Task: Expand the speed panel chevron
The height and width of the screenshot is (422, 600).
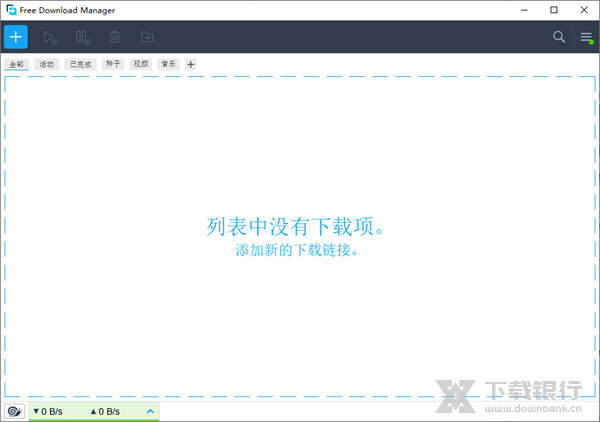Action: click(150, 411)
